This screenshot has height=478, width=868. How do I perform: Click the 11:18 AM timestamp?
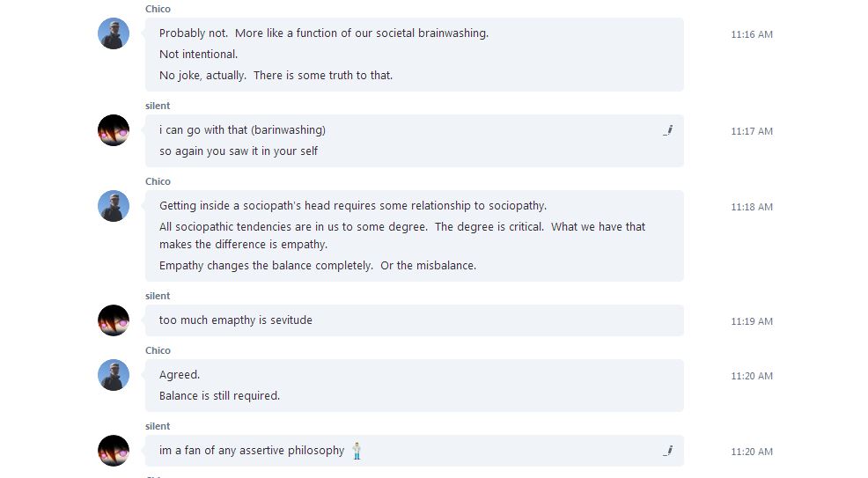(752, 207)
